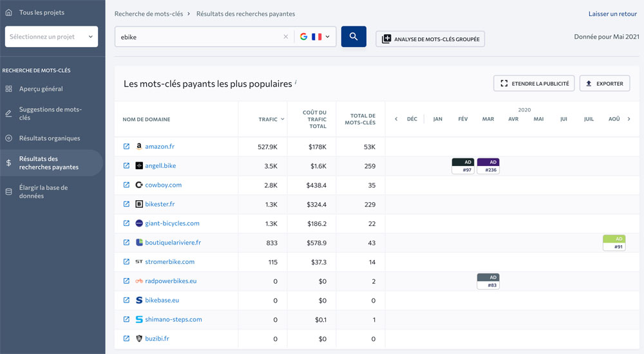Click the pencil icon for Suggestions de mots-clés
This screenshot has height=354, width=644.
coord(8,113)
